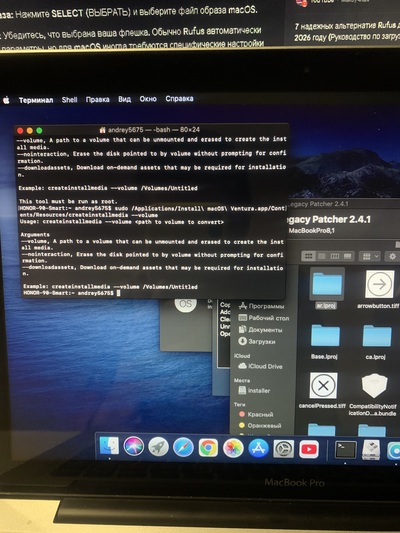Open iCloud Drive in the Finder sidebar
The image size is (400, 533).
point(260,366)
